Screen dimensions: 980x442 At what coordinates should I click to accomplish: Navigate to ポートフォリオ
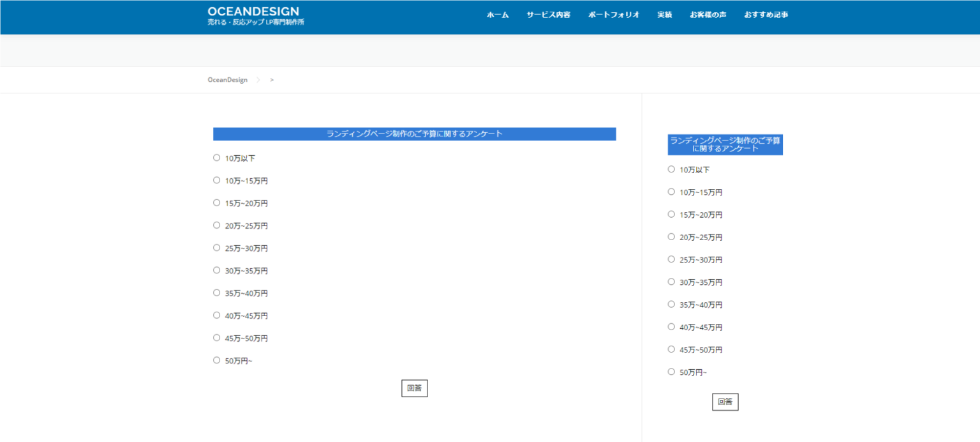pos(613,14)
